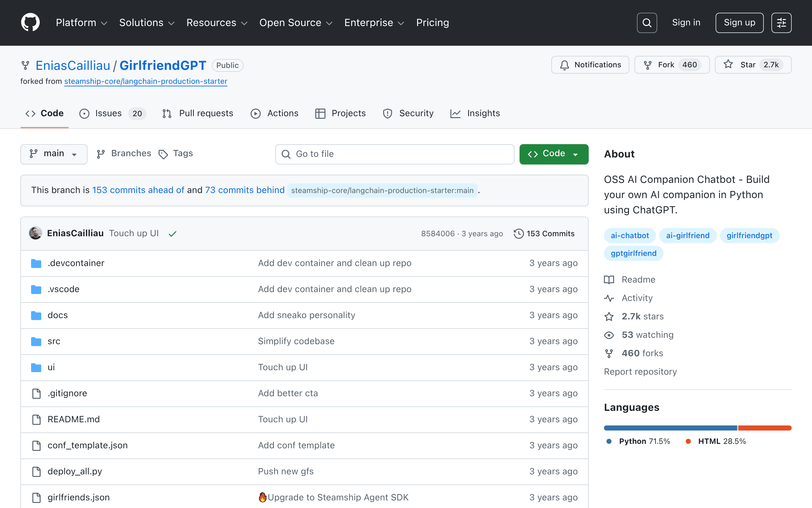This screenshot has width=812, height=508.
Task: Click the eye icon beside 53 watching
Action: (609, 335)
